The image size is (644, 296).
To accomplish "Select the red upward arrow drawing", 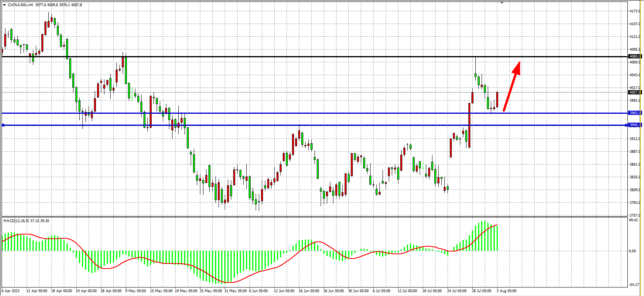I will pos(511,87).
